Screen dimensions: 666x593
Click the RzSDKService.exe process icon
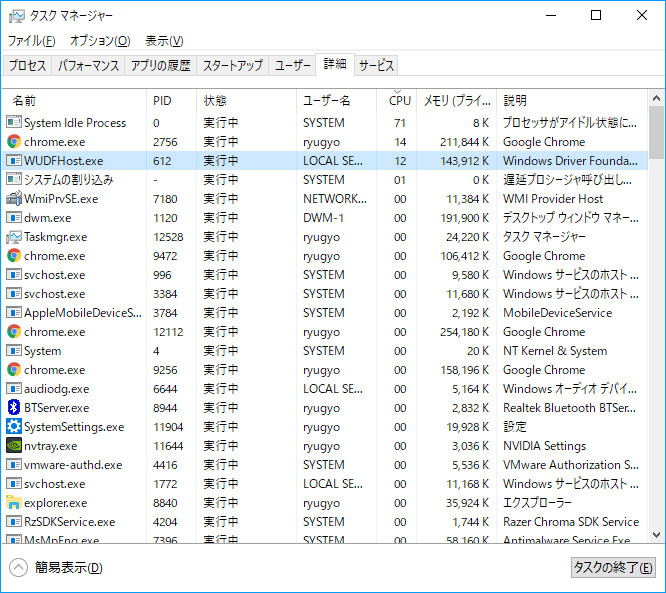pyautogui.click(x=14, y=522)
